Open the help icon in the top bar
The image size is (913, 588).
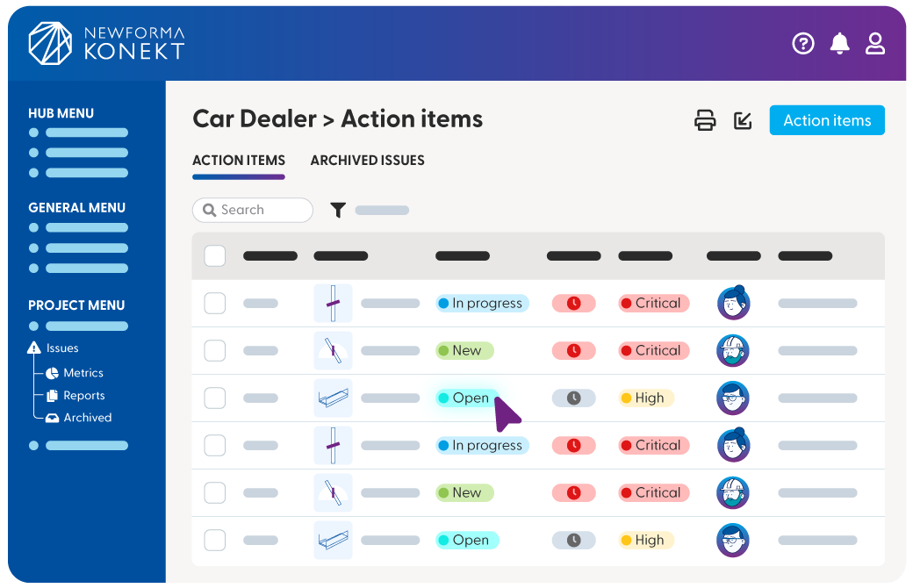[803, 42]
